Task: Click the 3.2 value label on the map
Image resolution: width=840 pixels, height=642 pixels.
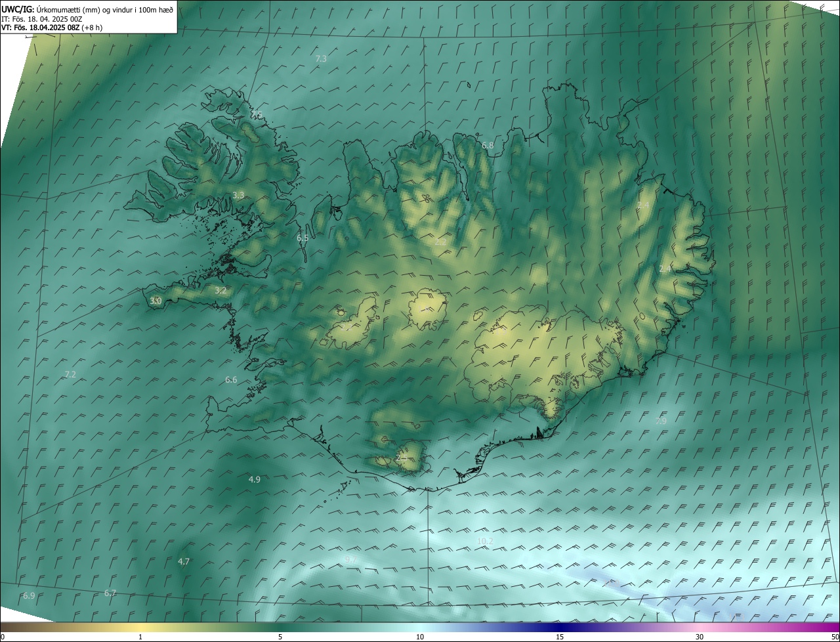Action: [x=220, y=290]
